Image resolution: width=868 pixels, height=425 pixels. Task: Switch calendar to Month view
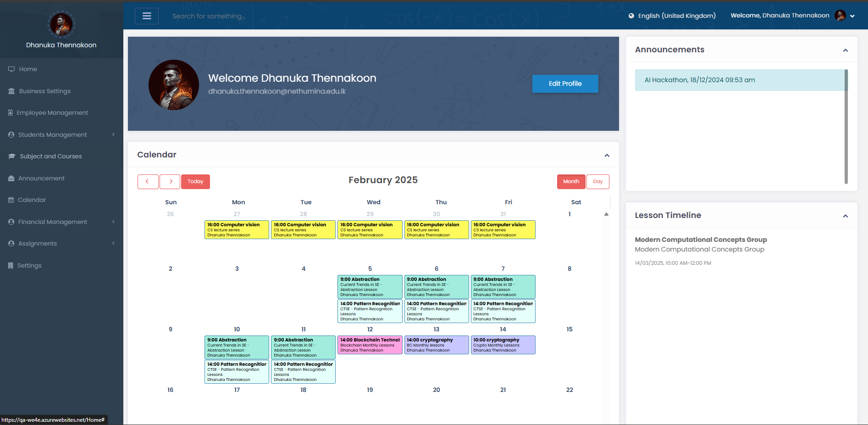(571, 182)
